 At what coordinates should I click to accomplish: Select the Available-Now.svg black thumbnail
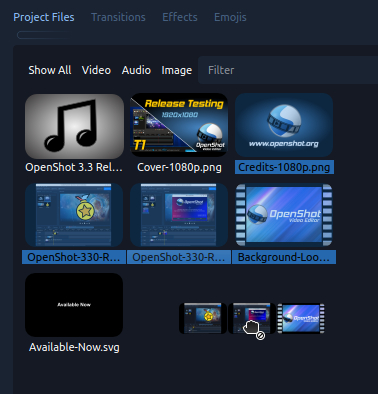coord(74,305)
